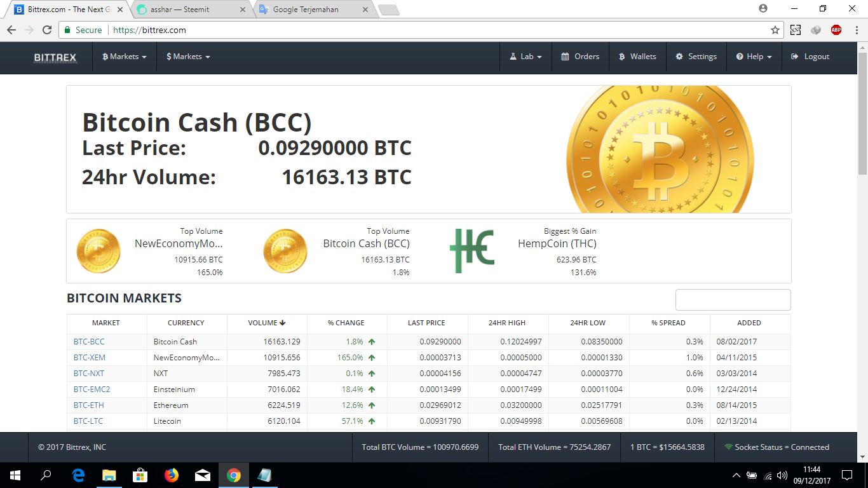868x488 pixels.
Task: Sort by 24HR Low column
Action: 588,323
